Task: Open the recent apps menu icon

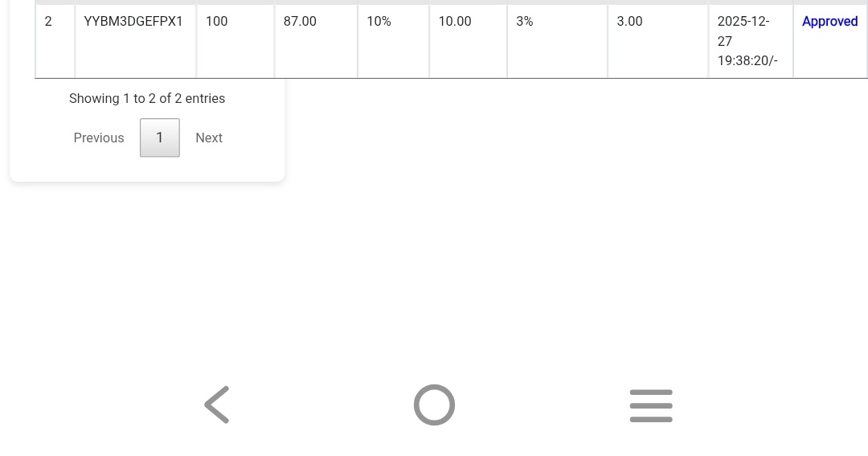Action: [x=651, y=405]
